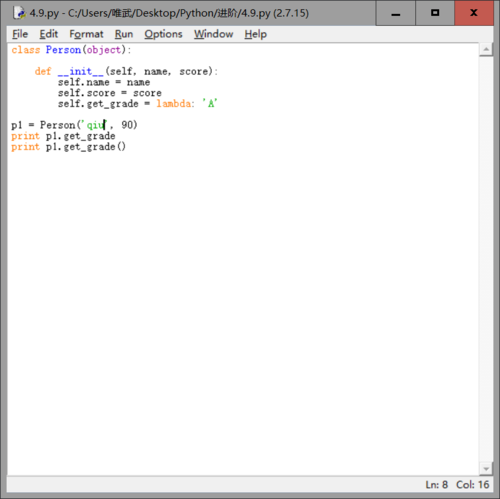Click the Ln: 8 Col: 16 status indicator
This screenshot has height=499, width=500.
(x=457, y=484)
